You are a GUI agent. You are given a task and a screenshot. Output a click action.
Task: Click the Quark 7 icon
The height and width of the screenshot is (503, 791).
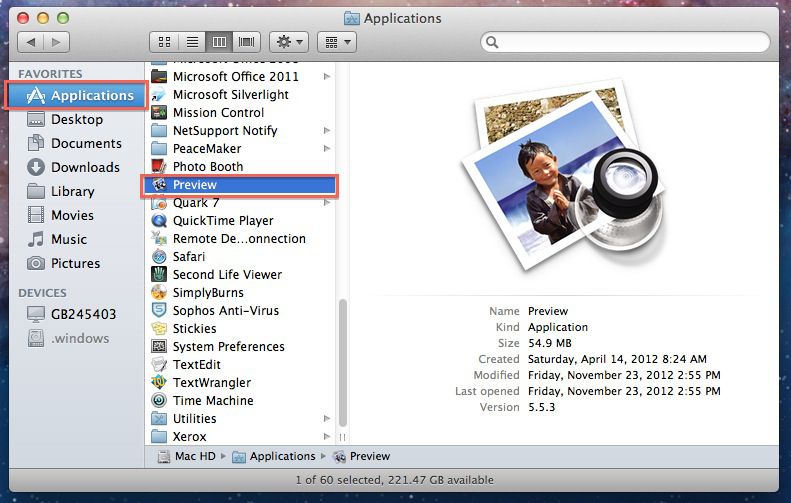click(x=159, y=203)
